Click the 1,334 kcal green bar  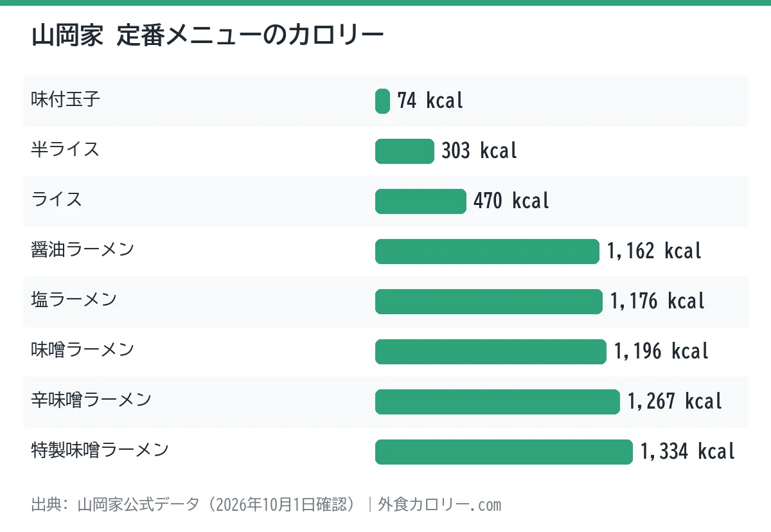coord(504,452)
